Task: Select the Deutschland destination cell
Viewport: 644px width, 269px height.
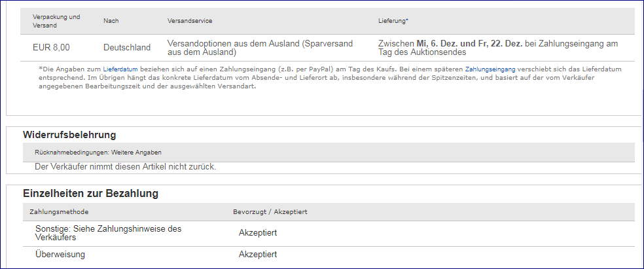Action: click(127, 47)
